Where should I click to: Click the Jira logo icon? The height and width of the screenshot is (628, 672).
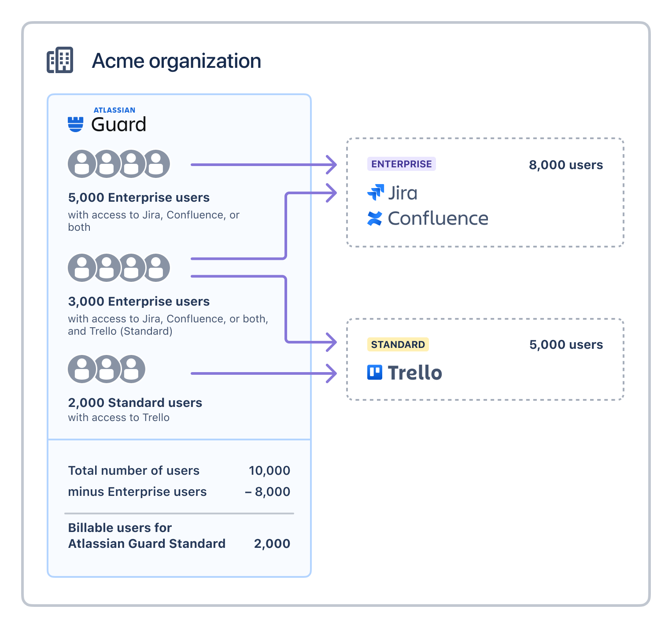tap(376, 192)
